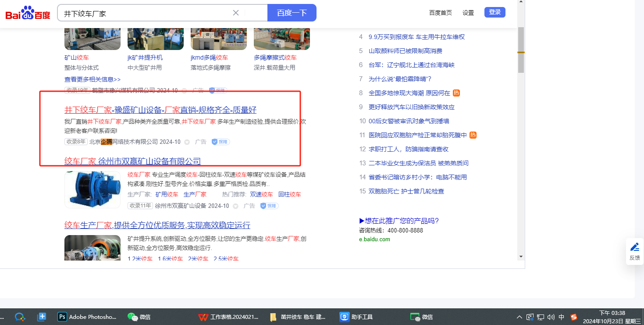
Task: Click the 反馈 feedback icon
Action: (634, 251)
